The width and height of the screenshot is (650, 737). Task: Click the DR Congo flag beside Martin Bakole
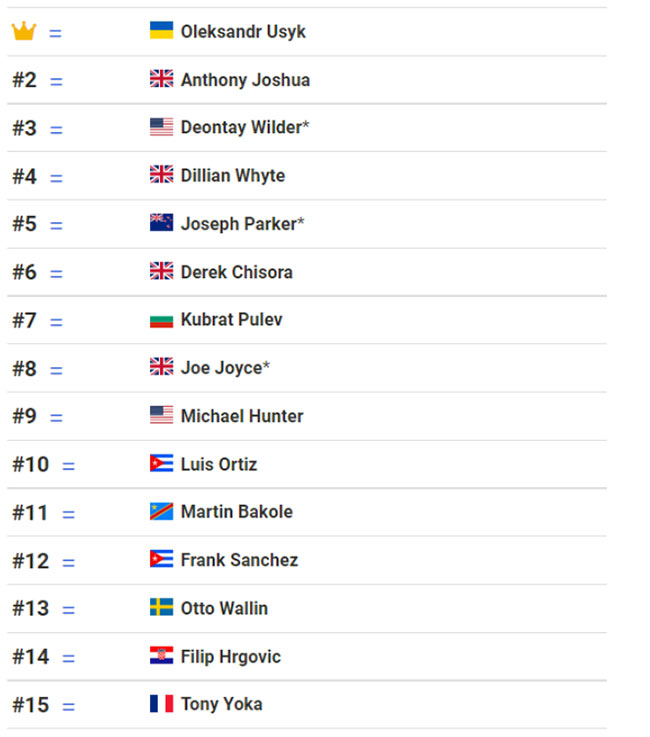pos(161,511)
